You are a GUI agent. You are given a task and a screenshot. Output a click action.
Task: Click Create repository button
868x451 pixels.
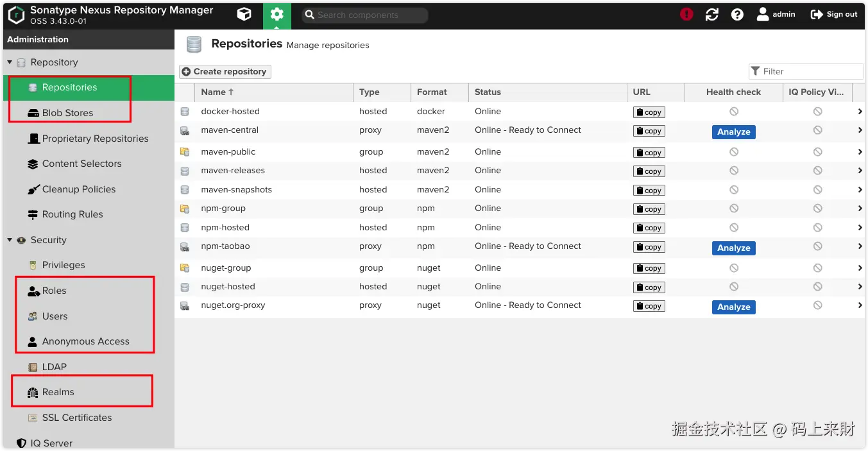pyautogui.click(x=225, y=71)
